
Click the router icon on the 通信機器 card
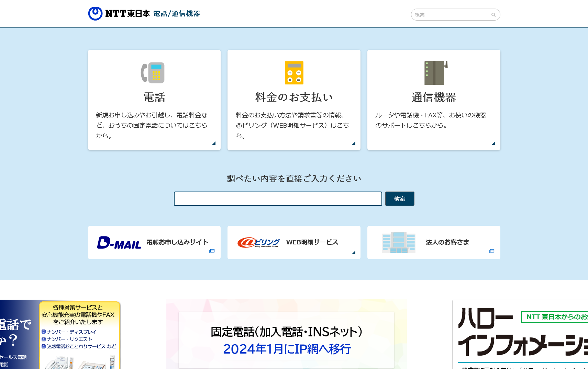(434, 73)
